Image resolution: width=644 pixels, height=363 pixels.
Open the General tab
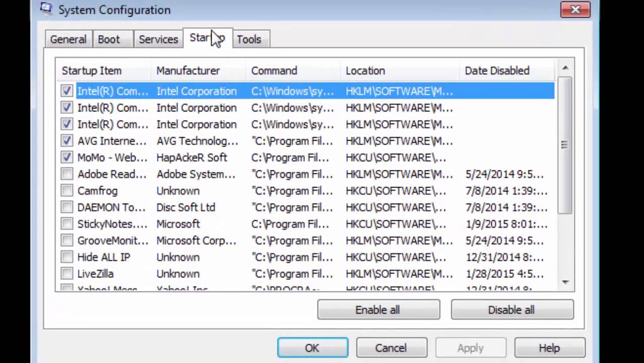[68, 39]
